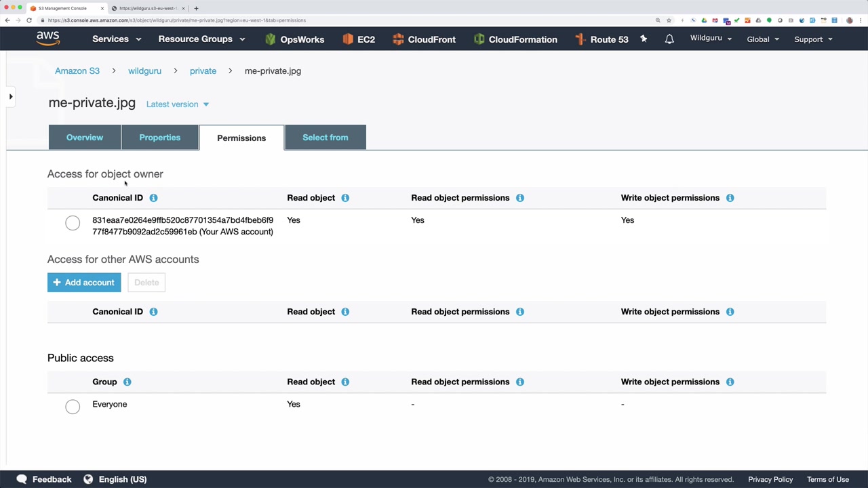The width and height of the screenshot is (868, 488).
Task: Open the Route 53 shortcut
Action: click(601, 39)
